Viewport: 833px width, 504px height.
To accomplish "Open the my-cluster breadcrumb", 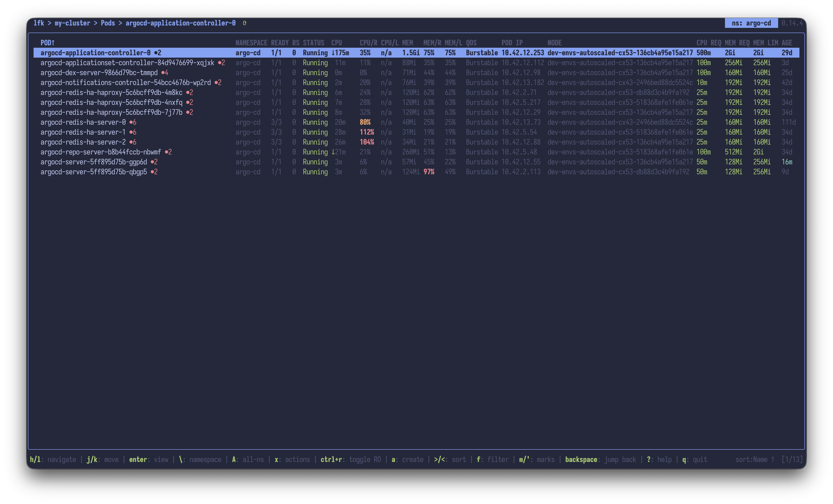I will tap(72, 23).
